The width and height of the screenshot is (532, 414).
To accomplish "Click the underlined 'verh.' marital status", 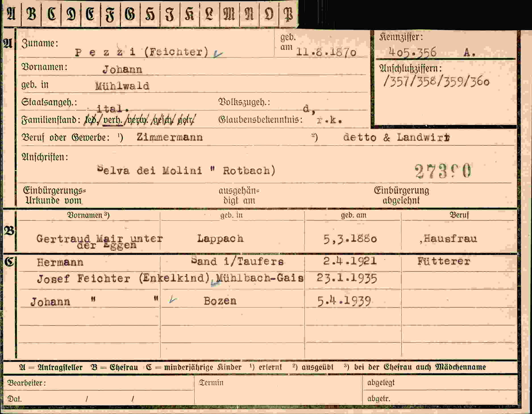I will 112,120.
